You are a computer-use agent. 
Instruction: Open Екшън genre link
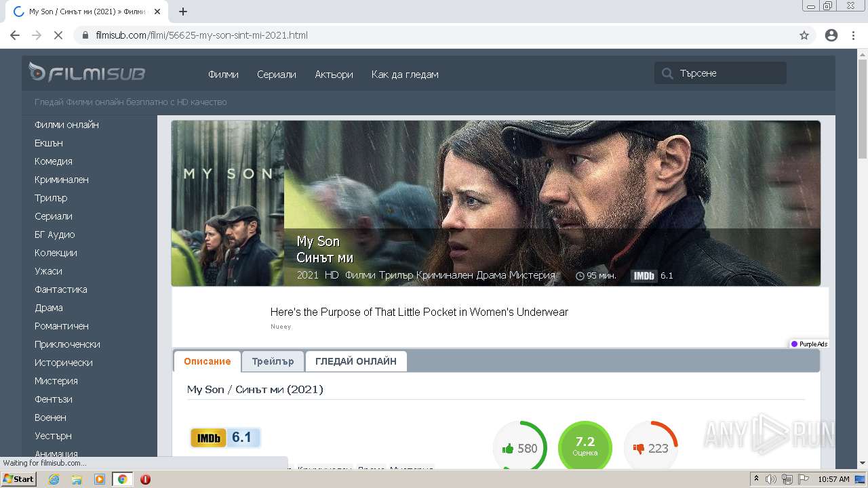click(x=49, y=143)
